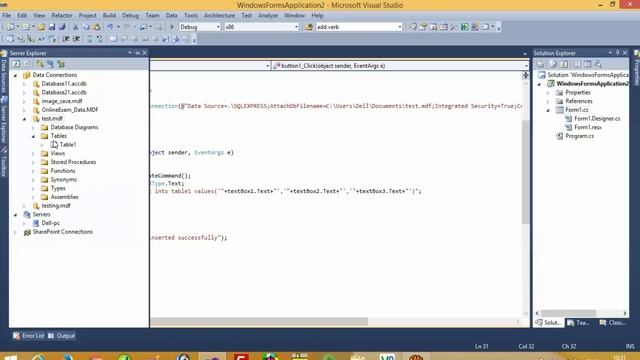Click the Paste clipboard icon
This screenshot has width=640, height=360.
tap(97, 27)
